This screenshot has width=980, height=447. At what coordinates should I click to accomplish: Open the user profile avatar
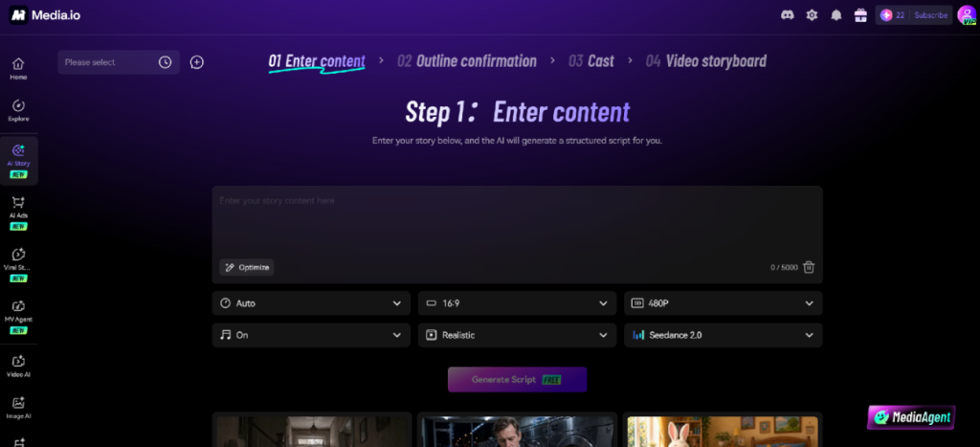[x=967, y=15]
